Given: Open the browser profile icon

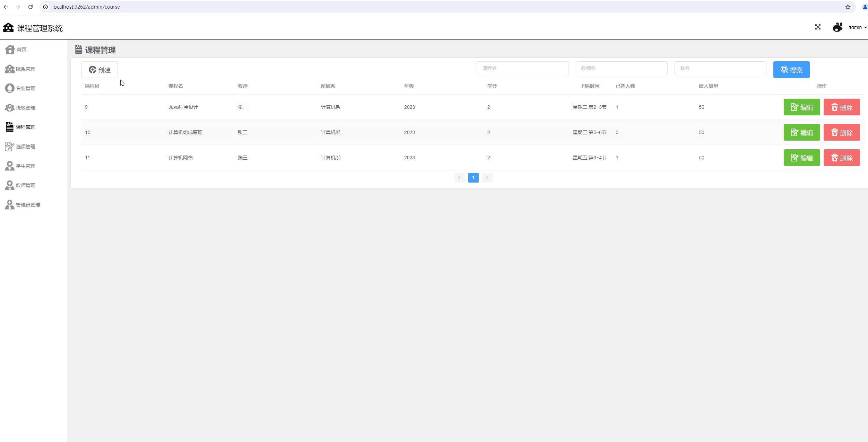Looking at the screenshot, I should pos(865,7).
